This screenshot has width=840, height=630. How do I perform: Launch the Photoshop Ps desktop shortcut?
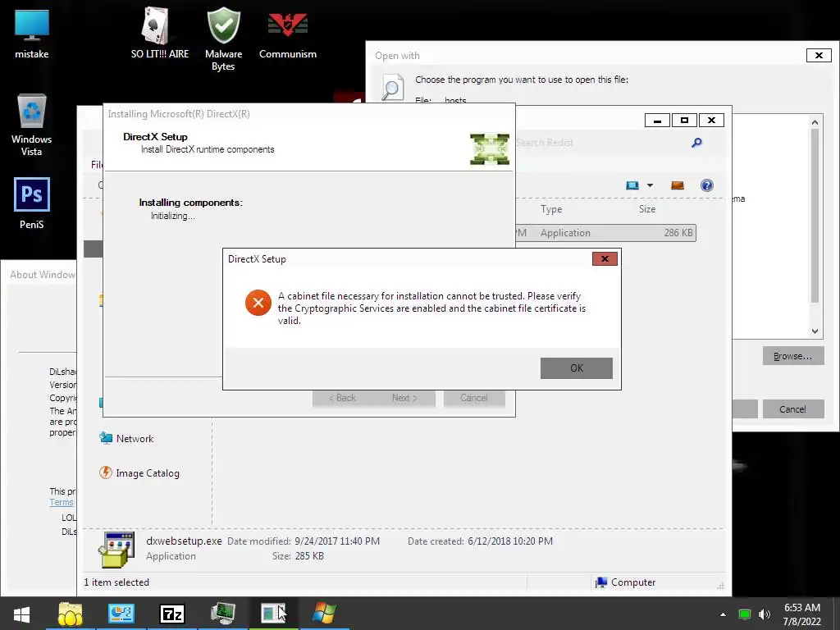(x=32, y=203)
